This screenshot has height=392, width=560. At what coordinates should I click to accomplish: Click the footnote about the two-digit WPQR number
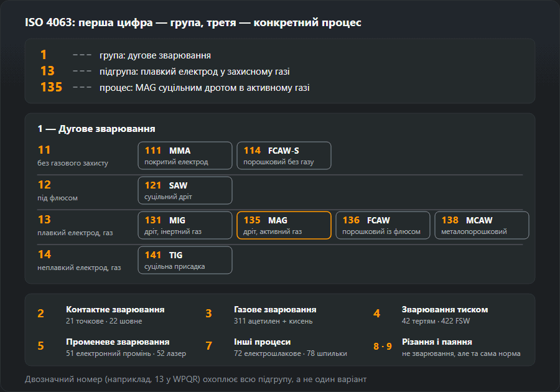pyautogui.click(x=196, y=379)
